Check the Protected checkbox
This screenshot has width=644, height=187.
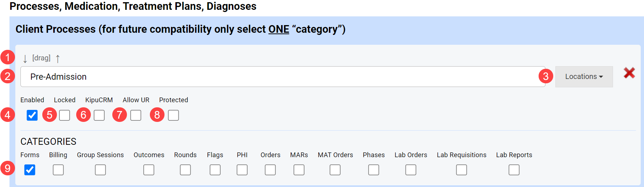174,115
